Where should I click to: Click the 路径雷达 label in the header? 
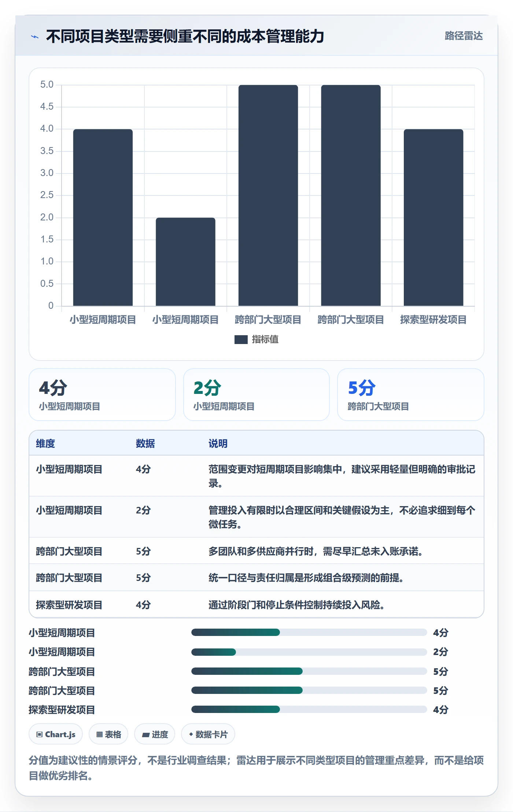[464, 36]
